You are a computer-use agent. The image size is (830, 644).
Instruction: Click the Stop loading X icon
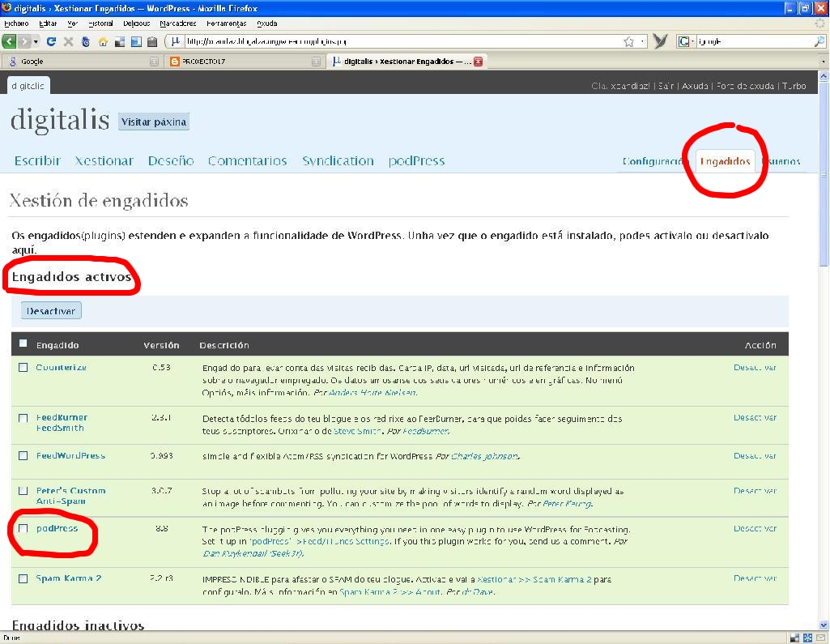pos(68,41)
